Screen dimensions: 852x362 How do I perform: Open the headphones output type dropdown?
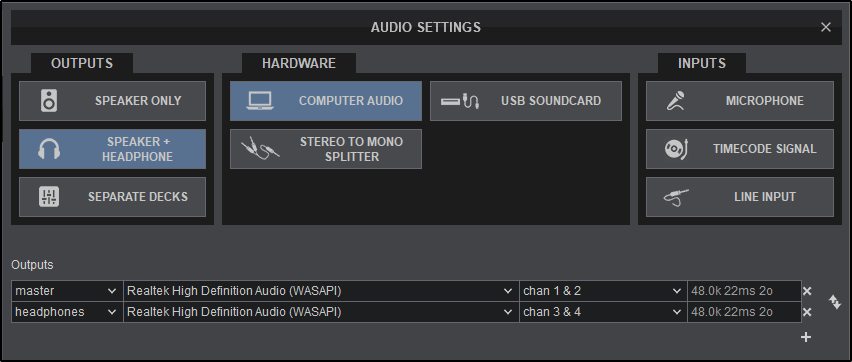[67, 313]
